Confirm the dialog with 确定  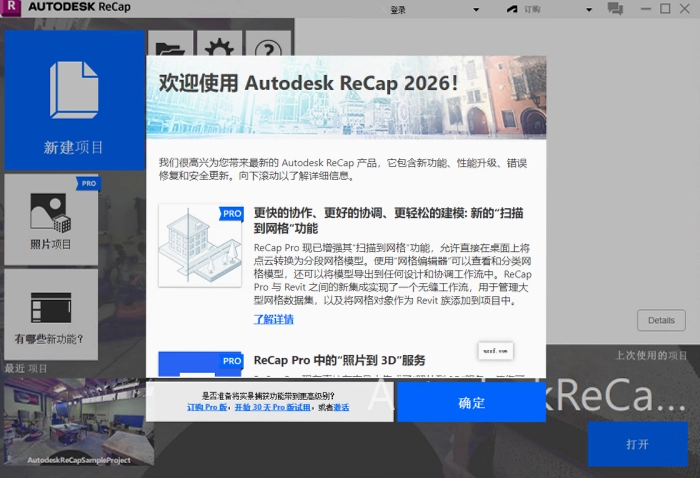(471, 402)
